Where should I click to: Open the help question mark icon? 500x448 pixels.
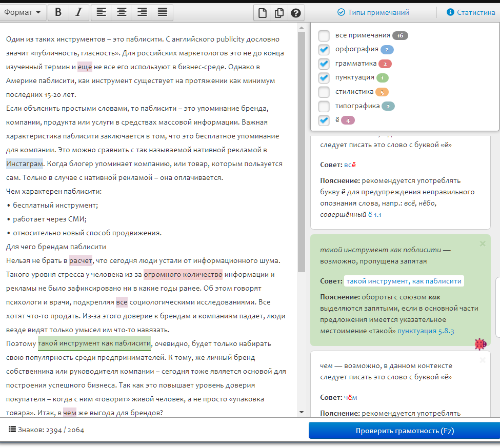[x=295, y=13]
